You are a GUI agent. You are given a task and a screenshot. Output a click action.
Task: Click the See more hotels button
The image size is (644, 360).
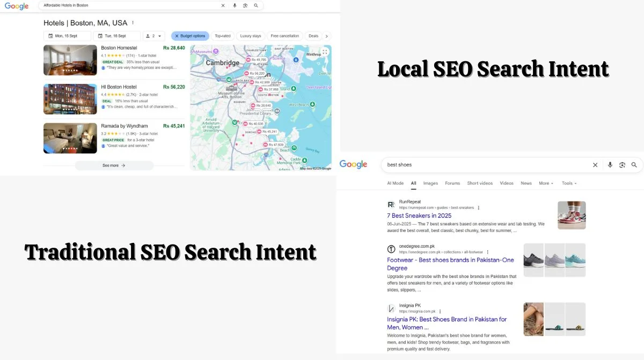click(114, 165)
